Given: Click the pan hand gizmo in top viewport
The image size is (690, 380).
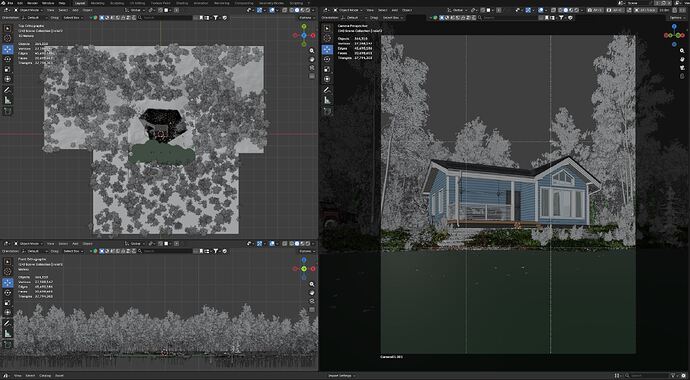Looking at the screenshot, I should (x=312, y=59).
